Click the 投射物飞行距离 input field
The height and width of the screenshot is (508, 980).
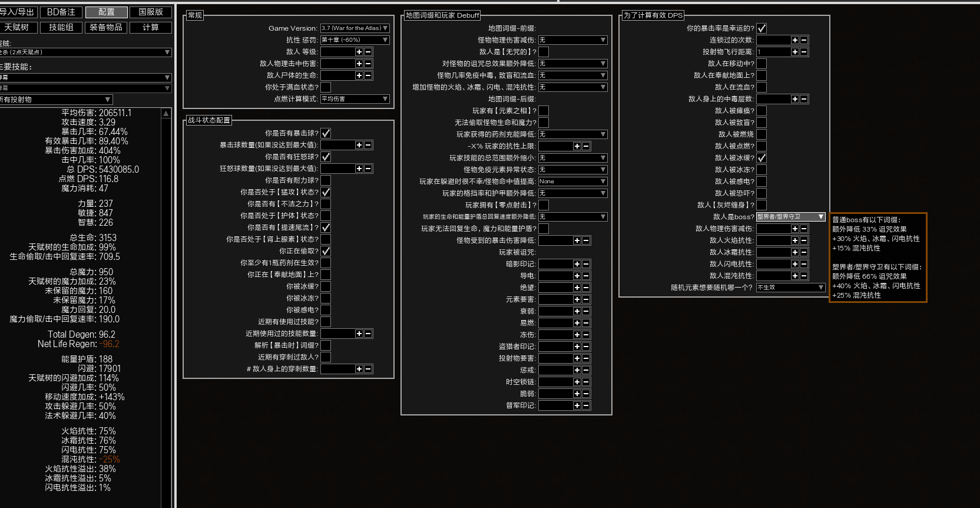773,52
